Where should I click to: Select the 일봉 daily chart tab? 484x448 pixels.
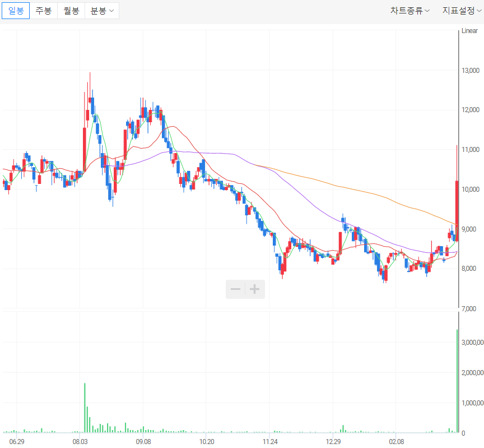point(16,11)
